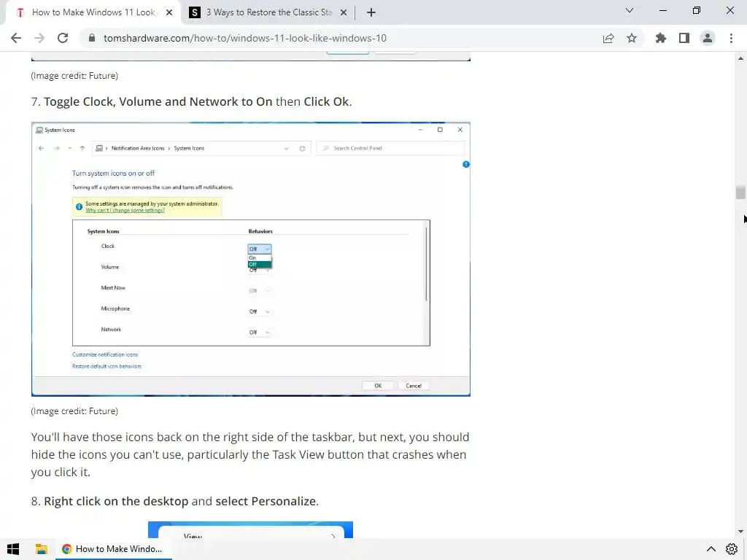Expand the tab search chevron
This screenshot has height=560, width=747.
click(630, 10)
